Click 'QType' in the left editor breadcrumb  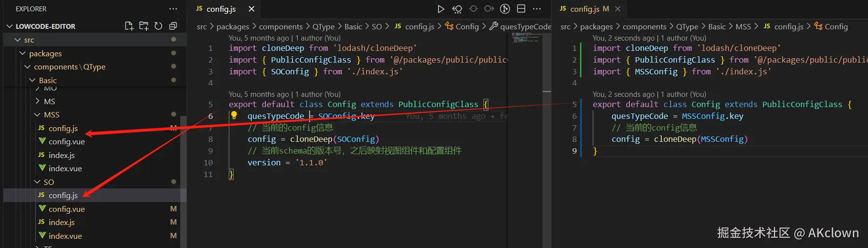coord(323,26)
